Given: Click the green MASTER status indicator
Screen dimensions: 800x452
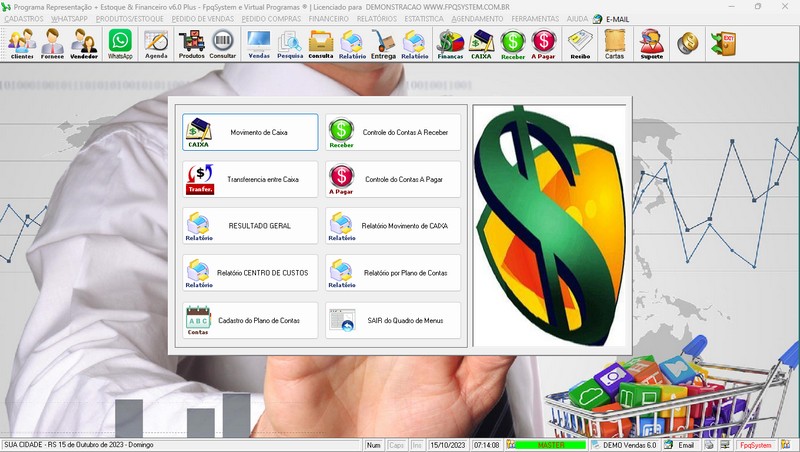Looking at the screenshot, I should (x=551, y=445).
